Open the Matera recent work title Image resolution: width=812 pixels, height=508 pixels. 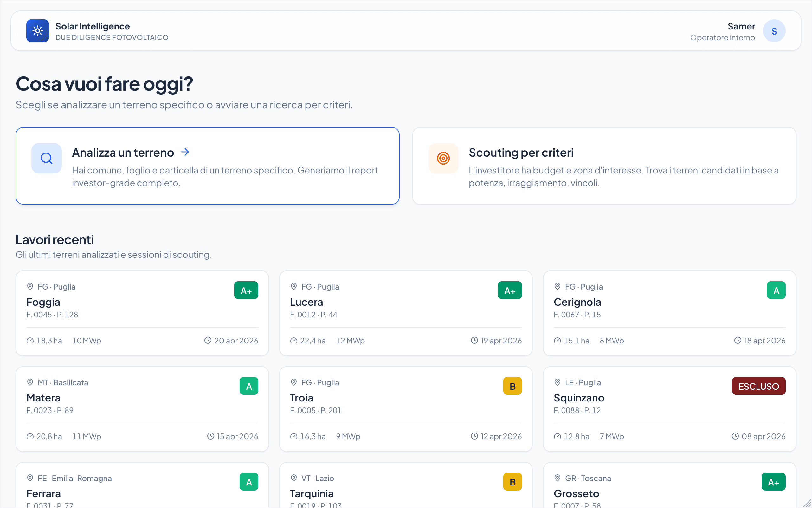[x=43, y=398]
